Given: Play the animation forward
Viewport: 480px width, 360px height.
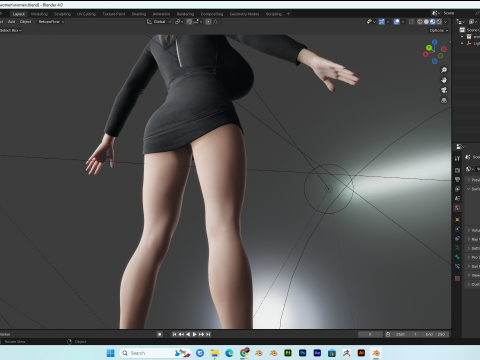Looking at the screenshot, I should click(x=195, y=334).
